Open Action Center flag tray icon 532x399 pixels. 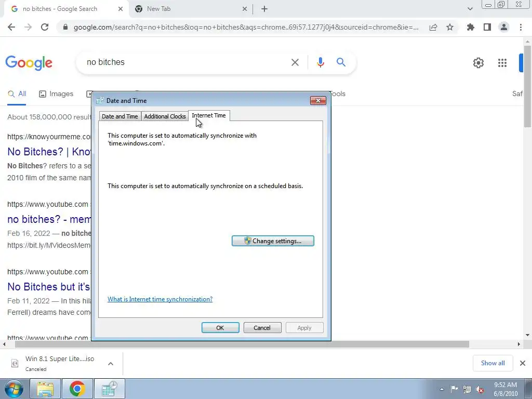point(454,389)
